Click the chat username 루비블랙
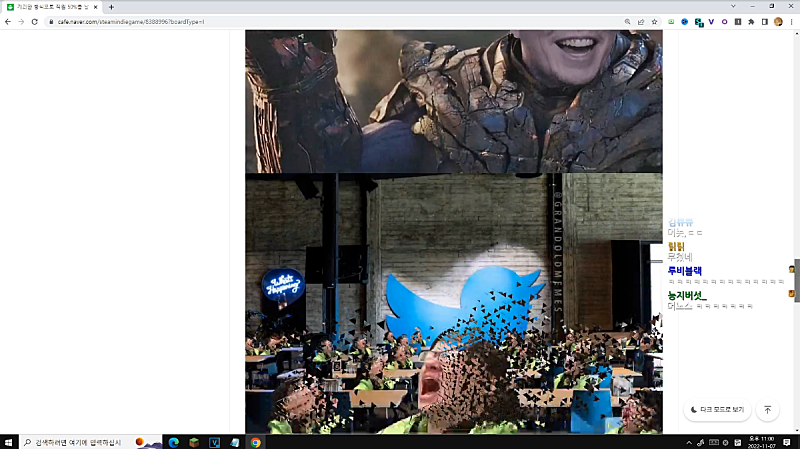This screenshot has width=800, height=449. pyautogui.click(x=685, y=271)
